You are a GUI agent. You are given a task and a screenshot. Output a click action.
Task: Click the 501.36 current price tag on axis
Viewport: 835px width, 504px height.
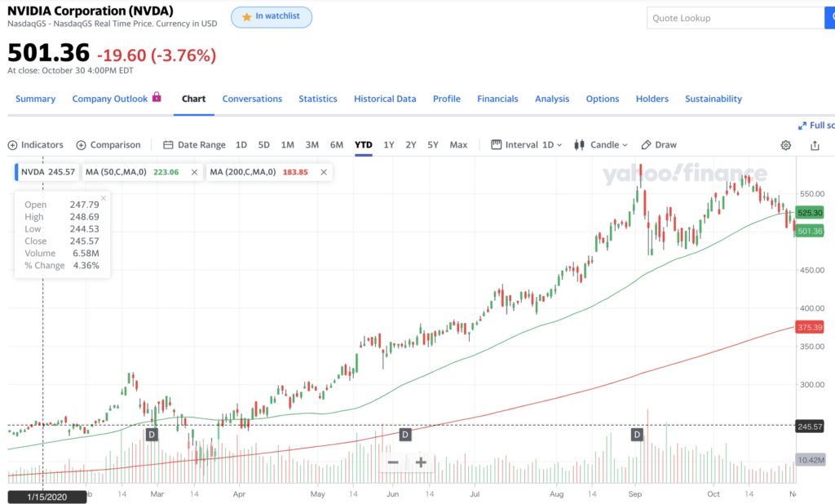810,231
